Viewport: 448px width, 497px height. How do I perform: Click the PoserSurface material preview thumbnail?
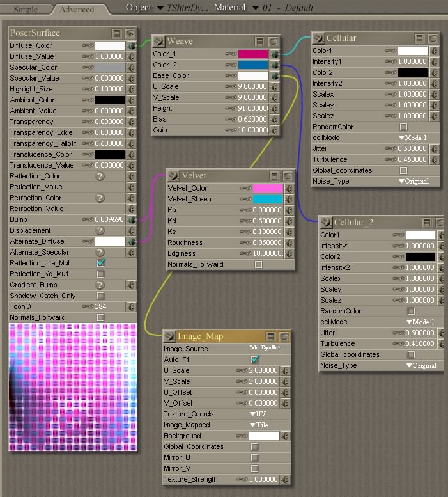coord(73,387)
